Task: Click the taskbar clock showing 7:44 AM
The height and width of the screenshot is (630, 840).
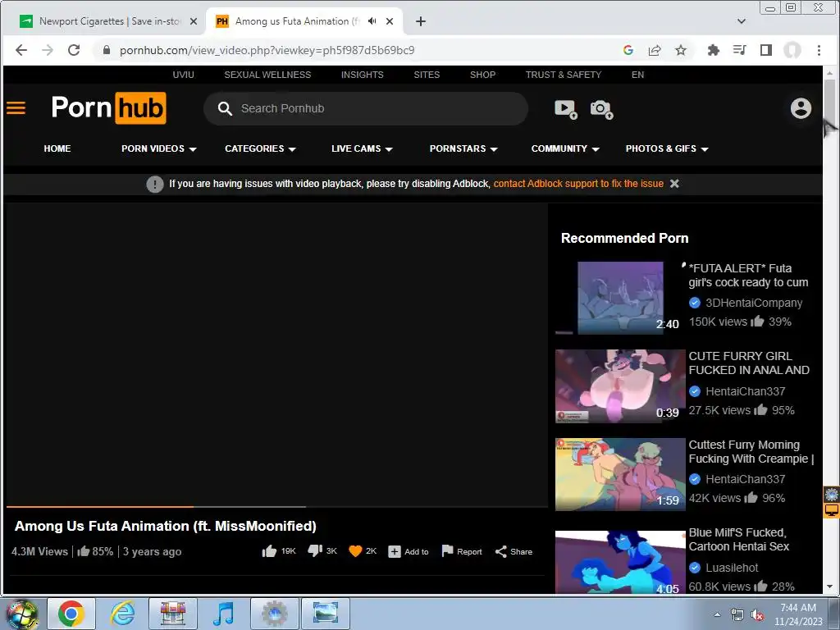Action: pos(798,614)
